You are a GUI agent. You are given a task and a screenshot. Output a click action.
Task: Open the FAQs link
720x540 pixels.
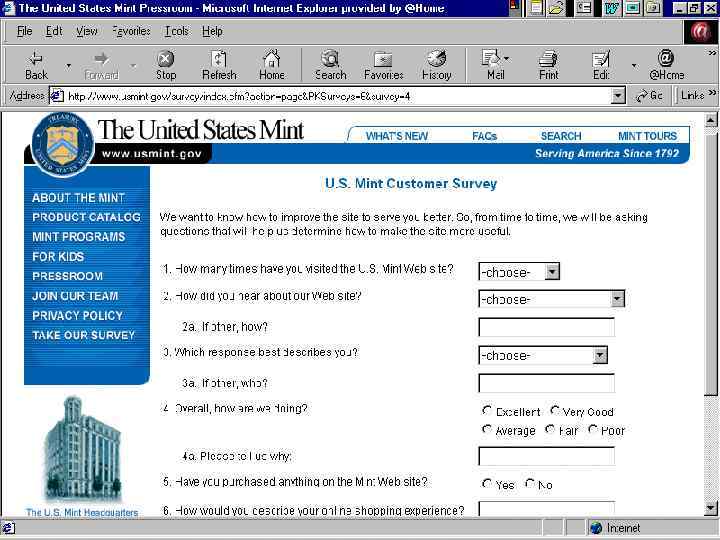(484, 136)
